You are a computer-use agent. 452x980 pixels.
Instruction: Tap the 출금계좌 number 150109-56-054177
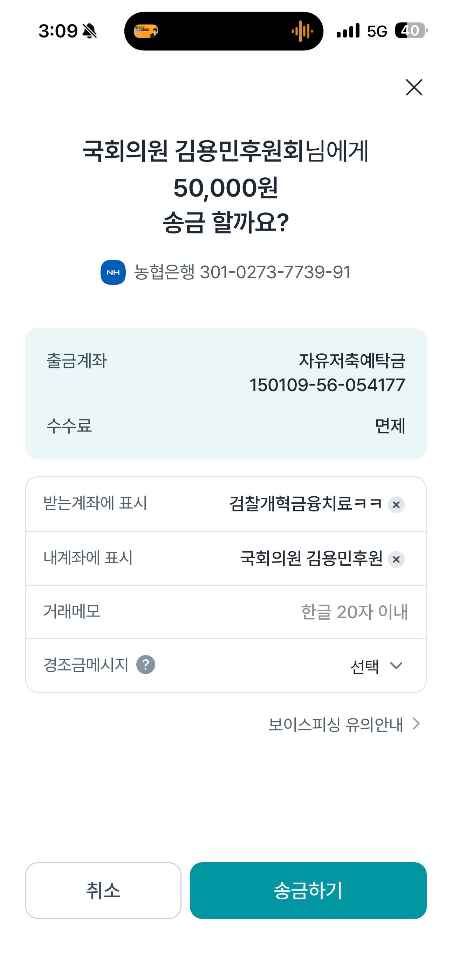point(327,385)
